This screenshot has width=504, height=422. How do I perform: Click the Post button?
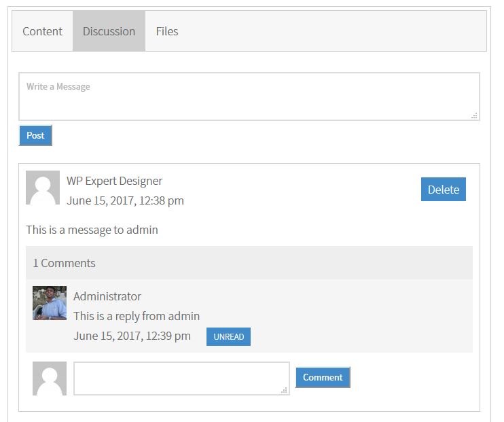click(35, 135)
